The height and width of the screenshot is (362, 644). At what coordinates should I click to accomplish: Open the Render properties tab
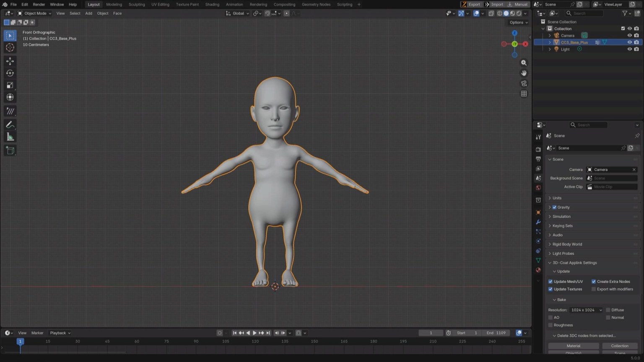[x=538, y=149]
